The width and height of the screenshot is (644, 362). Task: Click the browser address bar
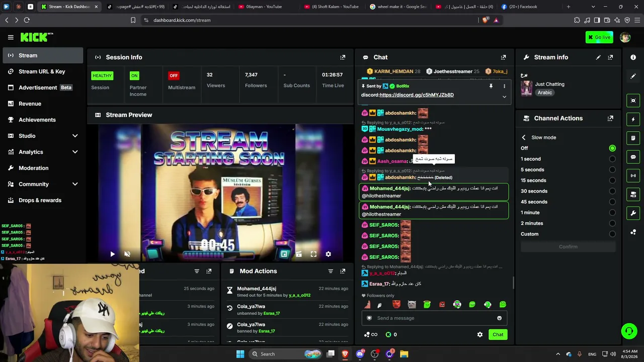[309, 20]
